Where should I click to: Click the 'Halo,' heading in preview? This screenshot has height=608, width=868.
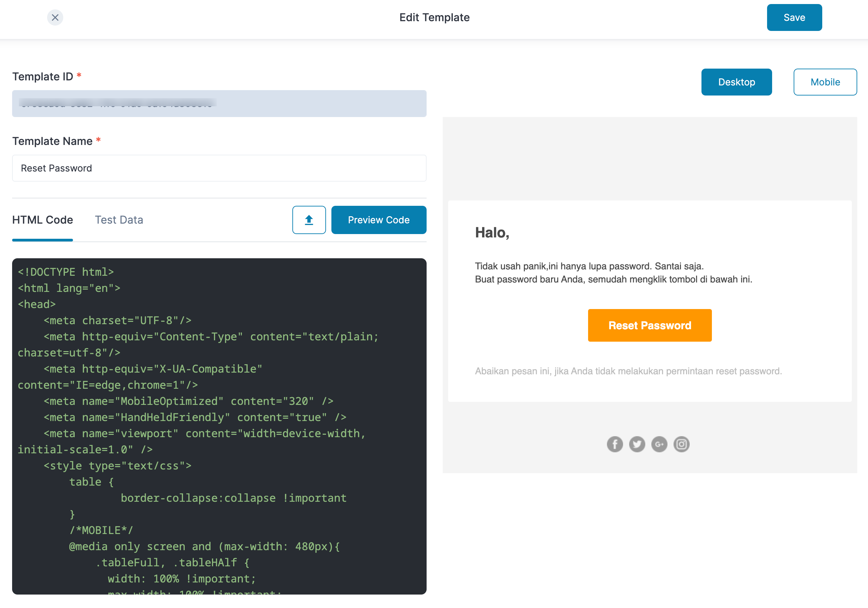click(x=492, y=233)
